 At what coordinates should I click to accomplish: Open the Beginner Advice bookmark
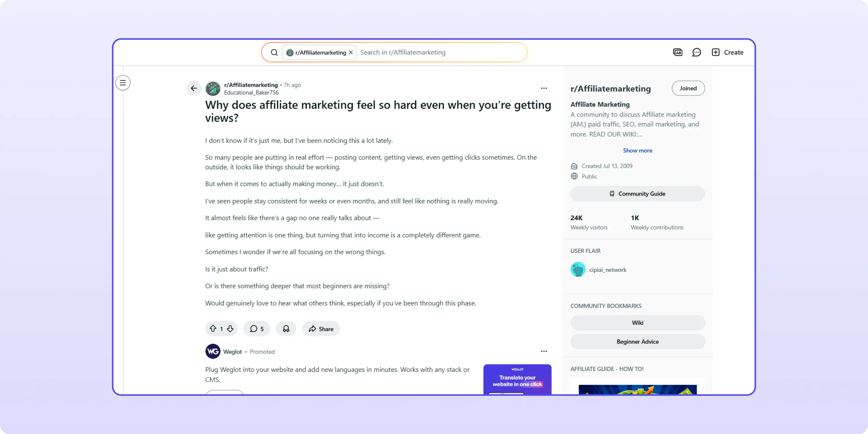(x=637, y=342)
